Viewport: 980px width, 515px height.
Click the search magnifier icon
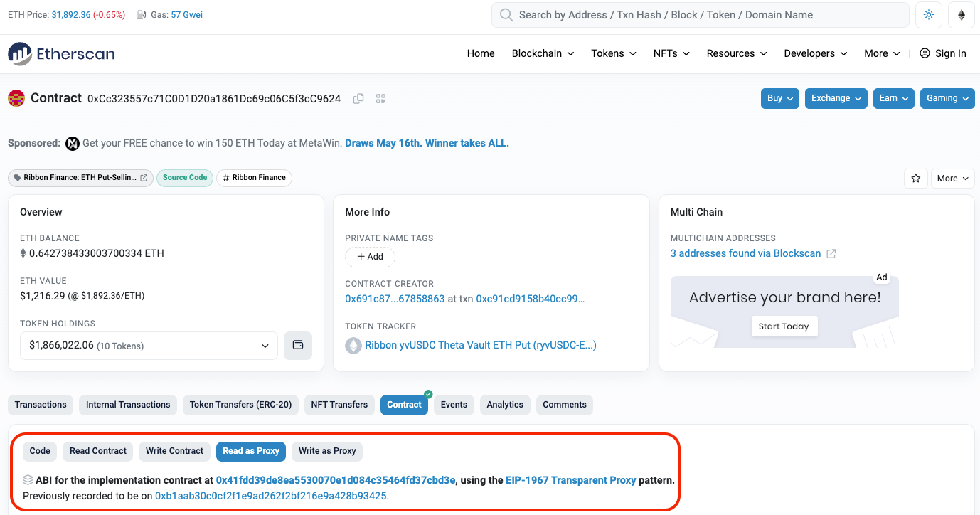506,15
